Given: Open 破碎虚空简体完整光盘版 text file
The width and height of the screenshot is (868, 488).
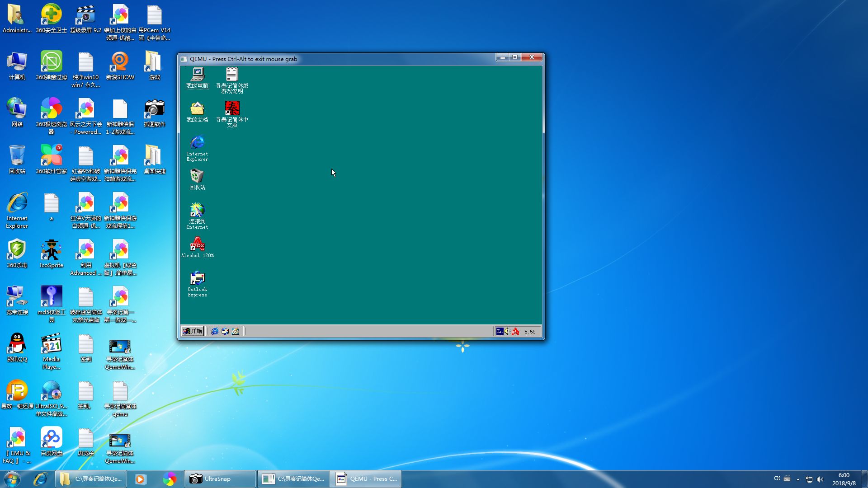Looking at the screenshot, I should click(x=85, y=304).
